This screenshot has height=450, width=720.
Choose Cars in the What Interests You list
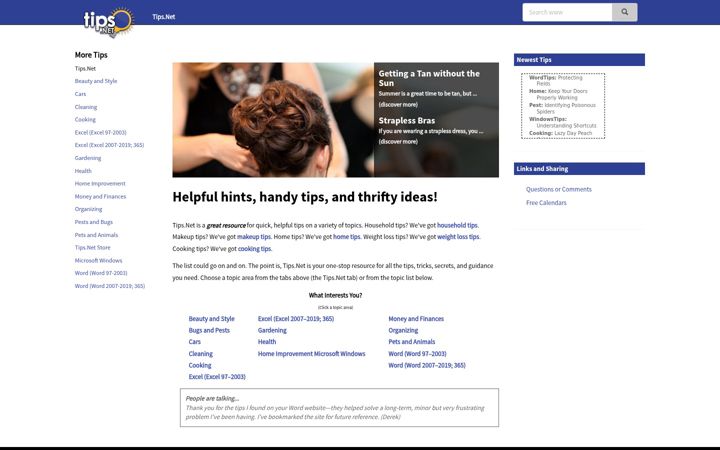point(194,342)
